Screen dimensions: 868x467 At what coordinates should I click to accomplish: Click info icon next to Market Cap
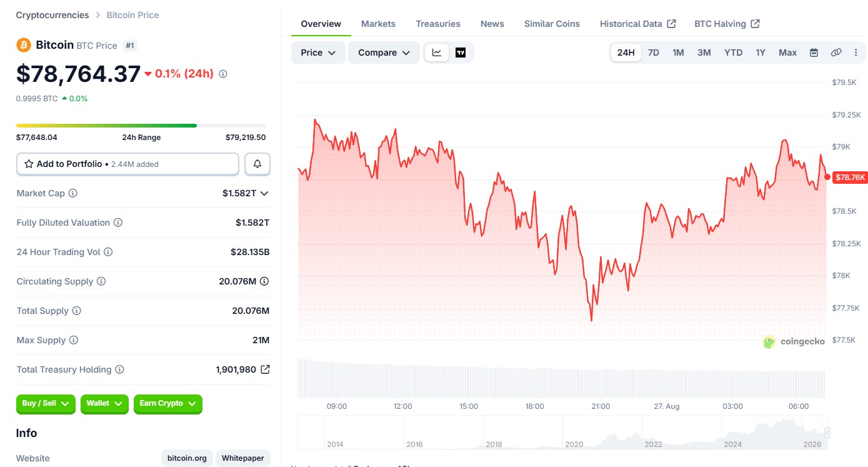click(x=72, y=193)
